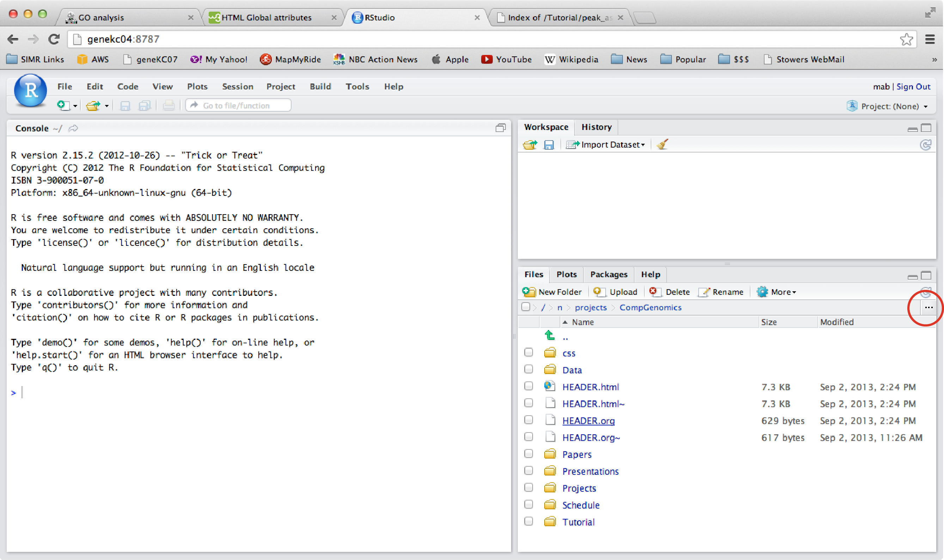Open the SIMR Links bookmark folder
The image size is (944, 560).
[x=36, y=59]
